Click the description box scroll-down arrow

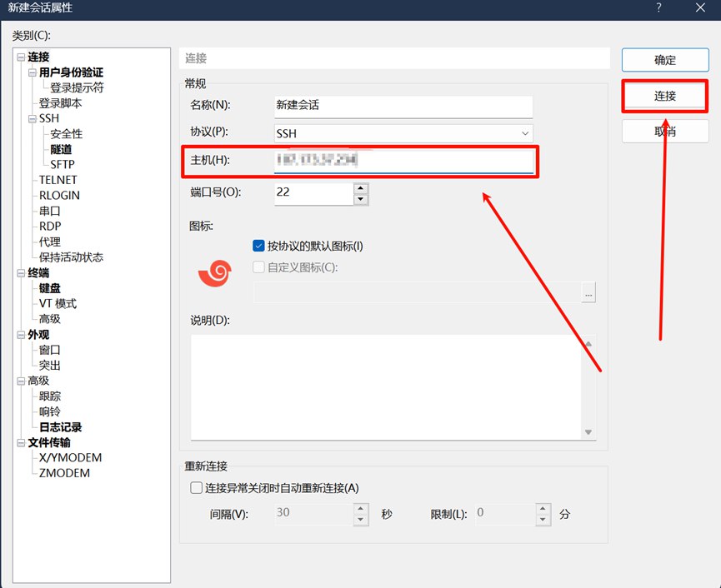(x=588, y=432)
